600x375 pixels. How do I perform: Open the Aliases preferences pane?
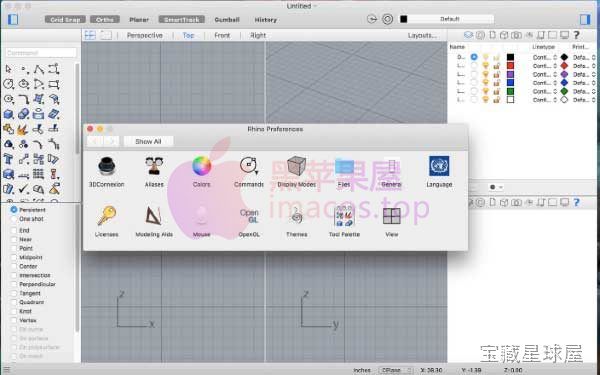[154, 171]
